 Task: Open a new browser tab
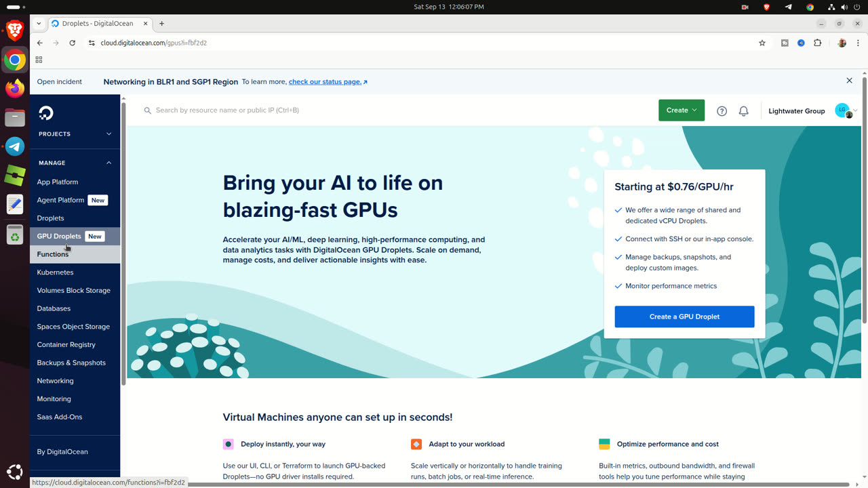point(161,24)
